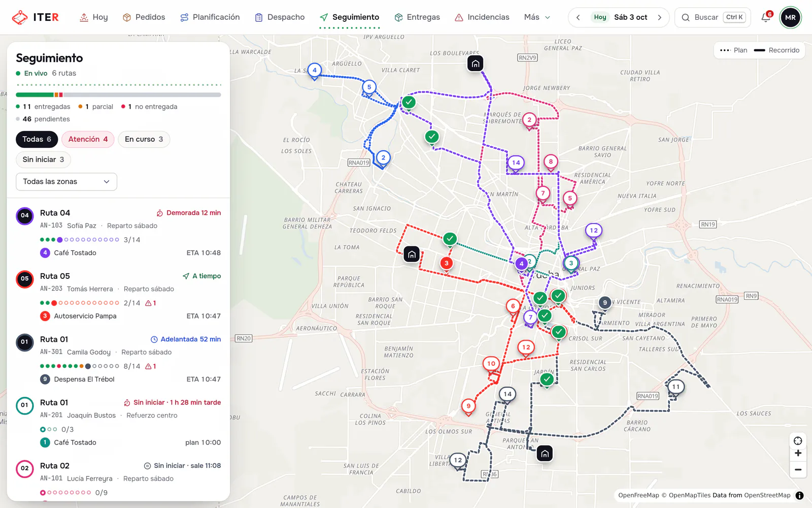The image size is (812, 508).
Task: Toggle Plan line legend
Action: [734, 50]
